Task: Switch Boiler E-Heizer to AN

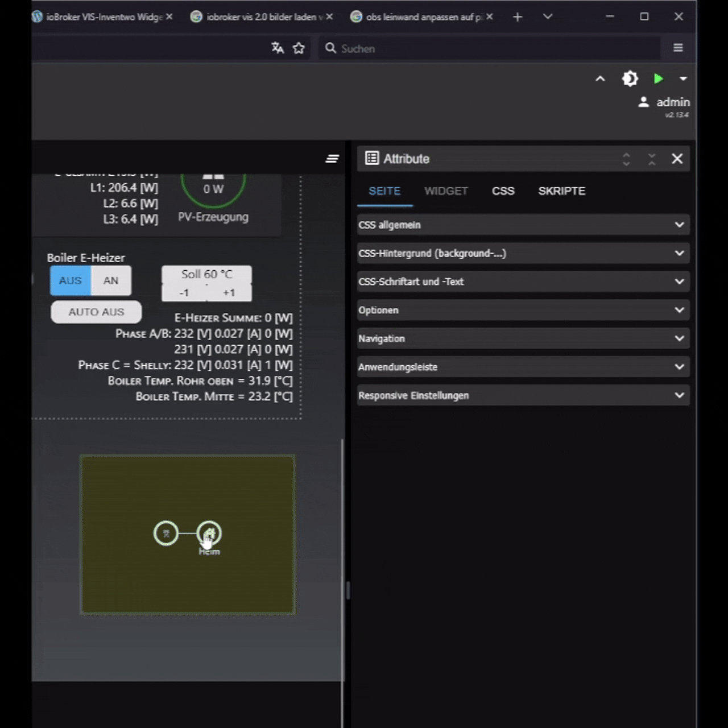Action: click(111, 280)
